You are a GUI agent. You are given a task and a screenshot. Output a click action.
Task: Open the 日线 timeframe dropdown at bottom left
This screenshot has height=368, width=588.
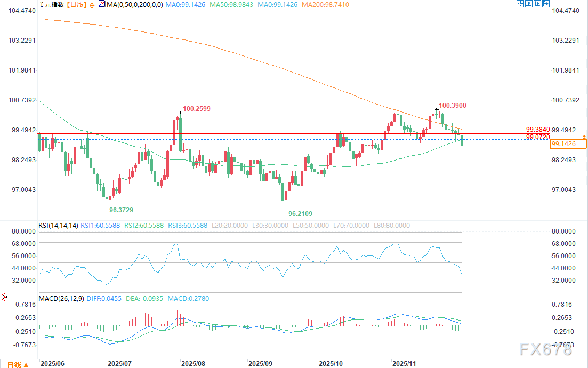coord(16,364)
